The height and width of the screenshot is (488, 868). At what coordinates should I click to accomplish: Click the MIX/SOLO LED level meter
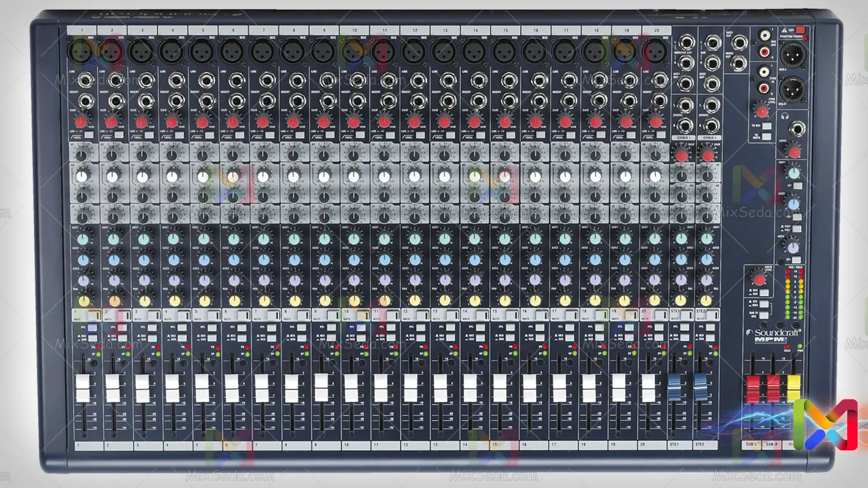(794, 295)
